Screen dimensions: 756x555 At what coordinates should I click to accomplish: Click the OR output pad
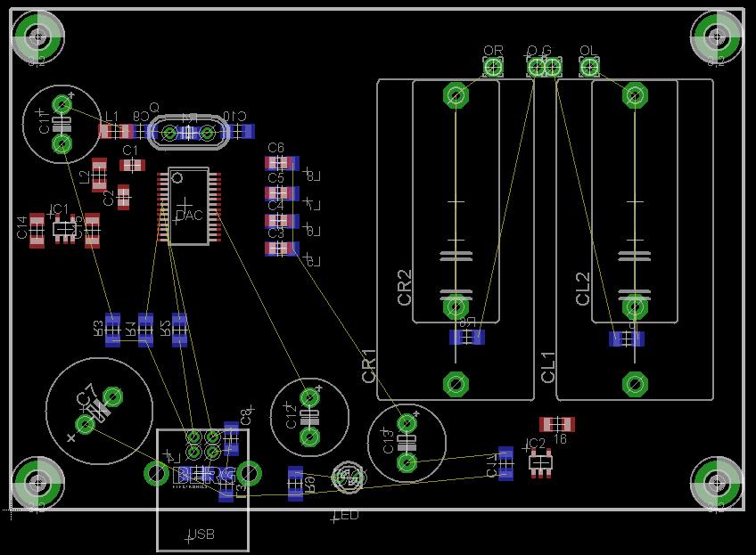point(493,67)
